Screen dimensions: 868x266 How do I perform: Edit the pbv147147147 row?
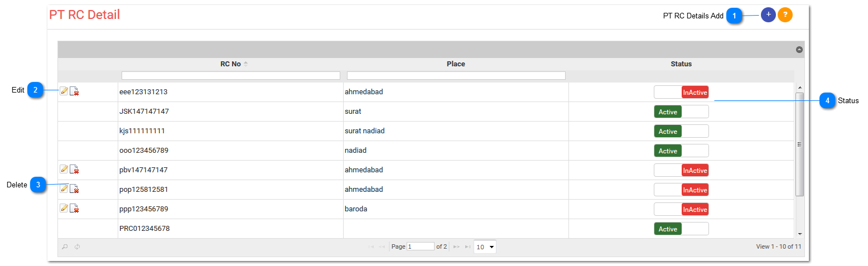point(64,170)
